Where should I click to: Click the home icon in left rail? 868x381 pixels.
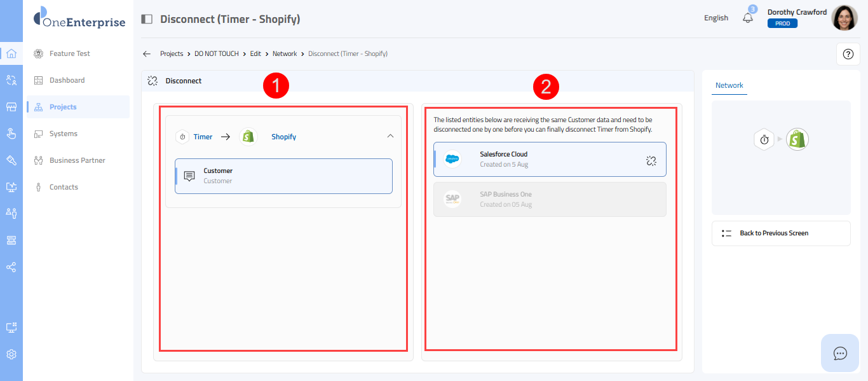(x=11, y=53)
